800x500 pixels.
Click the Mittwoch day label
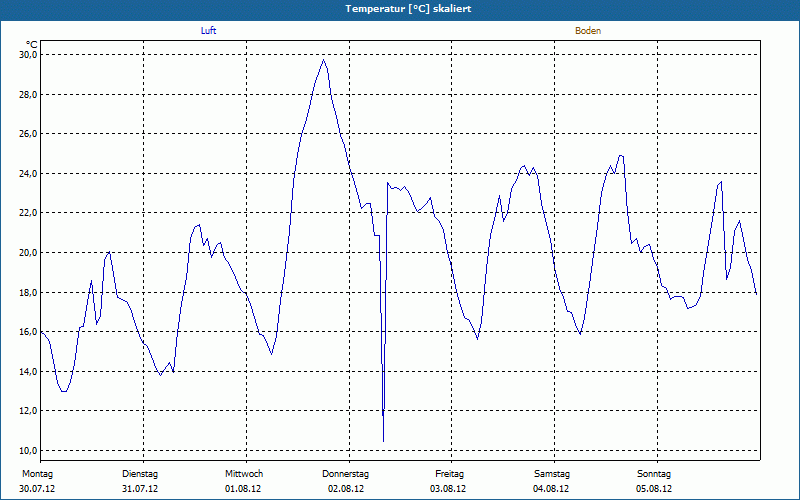[244, 474]
